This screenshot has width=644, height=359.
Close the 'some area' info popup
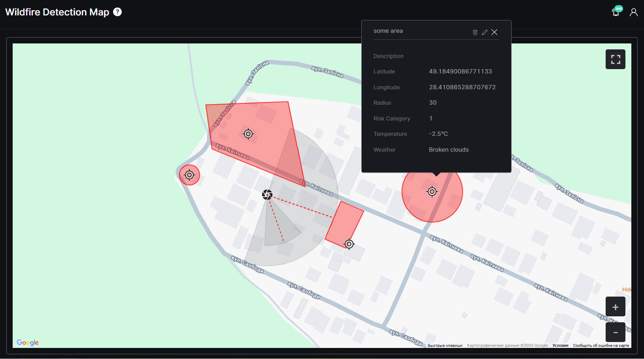(494, 32)
